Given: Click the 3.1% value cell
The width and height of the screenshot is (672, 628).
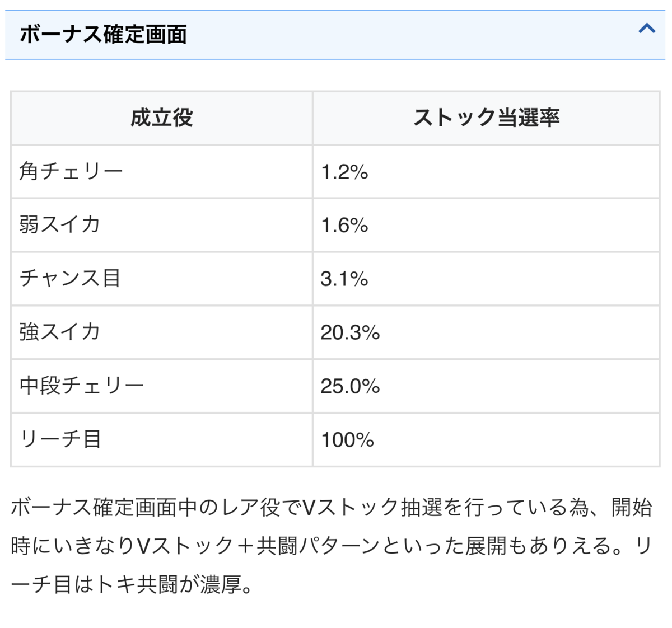Looking at the screenshot, I should click(344, 279).
